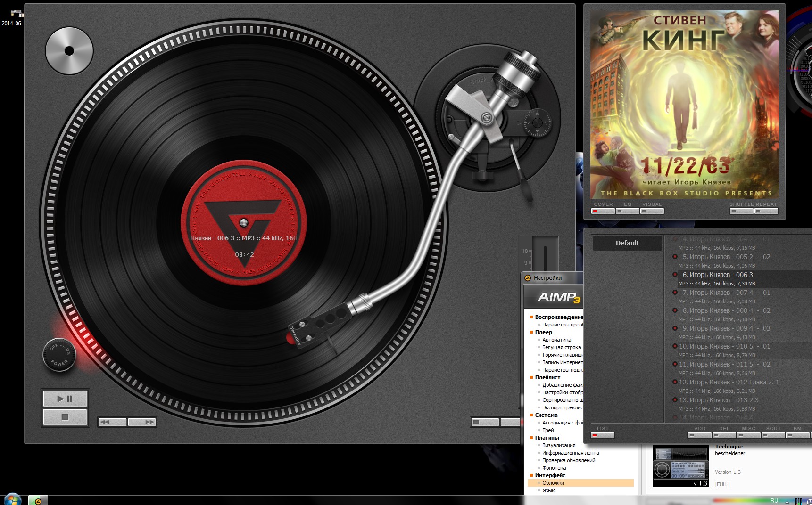Image resolution: width=812 pixels, height=505 pixels.
Task: Select Проверка обновлений in the settings tree
Action: pyautogui.click(x=569, y=460)
